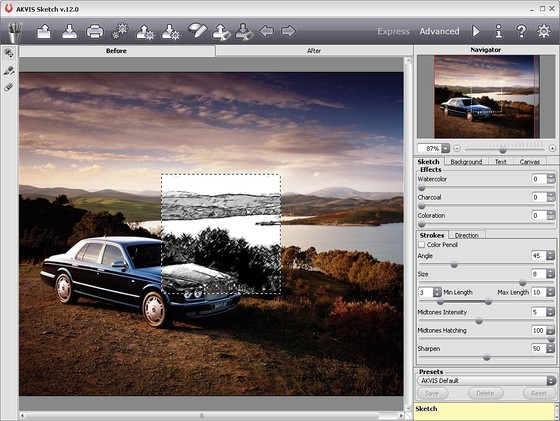Click the Midtones Intensity slider handle
560x421 pixels.
pyautogui.click(x=479, y=321)
